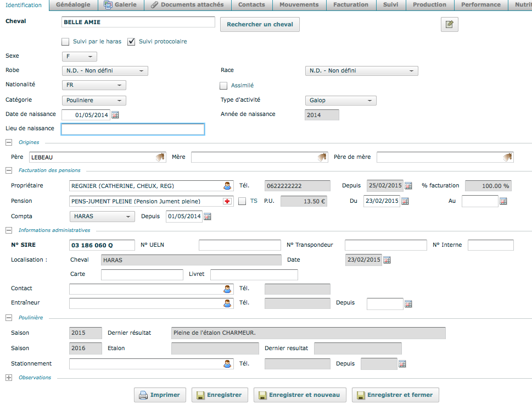The height and width of the screenshot is (415, 532).
Task: Open calendar for Pension Au date
Action: [503, 201]
